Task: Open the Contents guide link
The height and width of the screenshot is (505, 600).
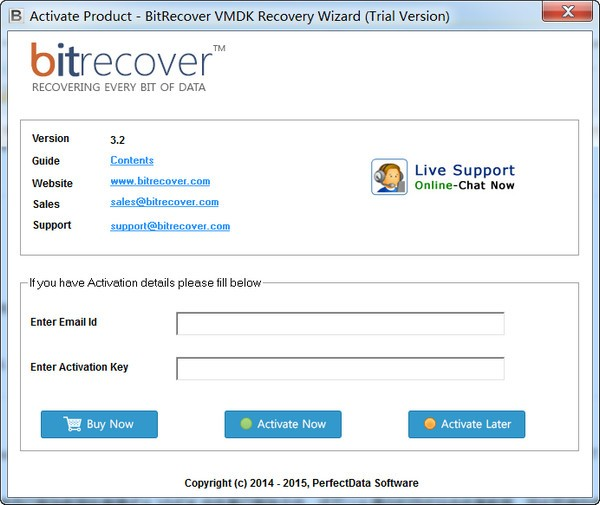Action: coord(132,160)
